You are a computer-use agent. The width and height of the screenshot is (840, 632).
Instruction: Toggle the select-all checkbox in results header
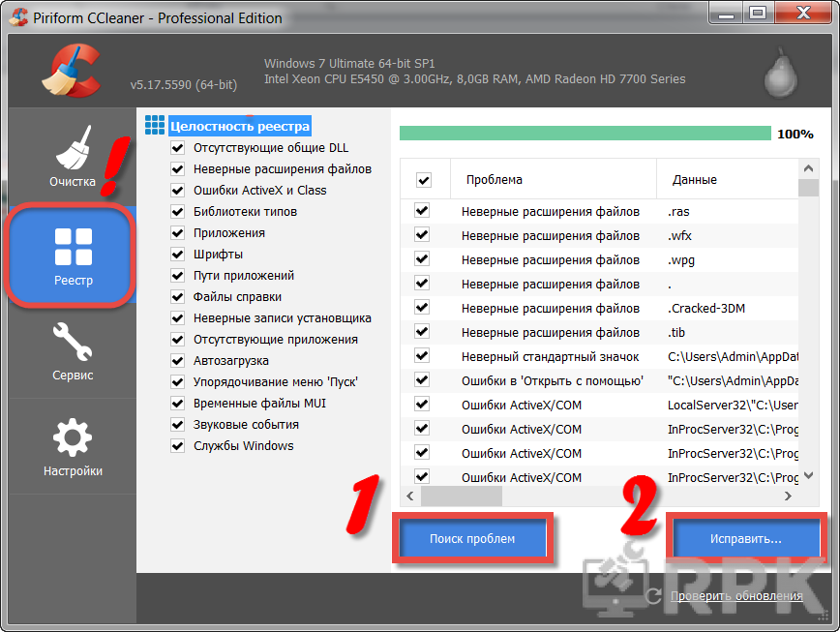pyautogui.click(x=424, y=180)
